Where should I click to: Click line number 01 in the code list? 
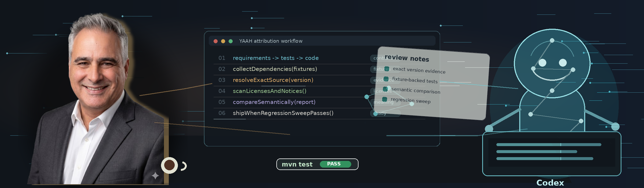point(222,58)
